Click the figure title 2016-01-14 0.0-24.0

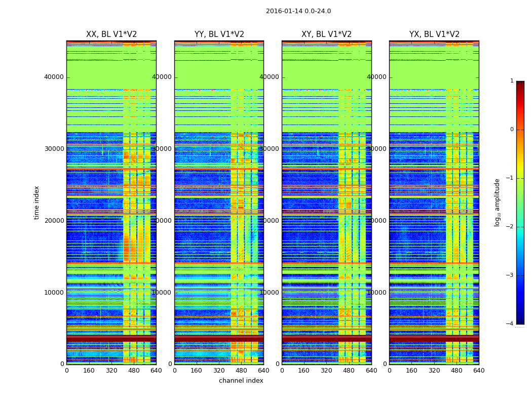298,11
